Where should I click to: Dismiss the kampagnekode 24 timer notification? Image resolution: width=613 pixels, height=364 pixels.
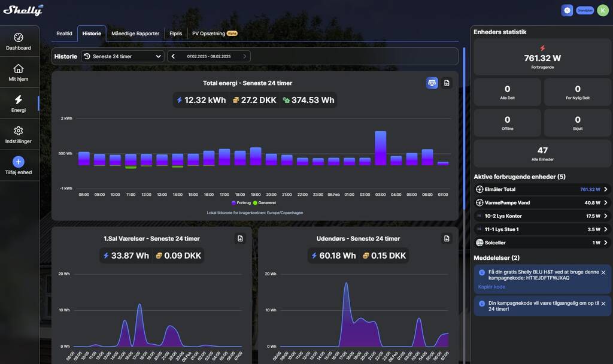603,304
